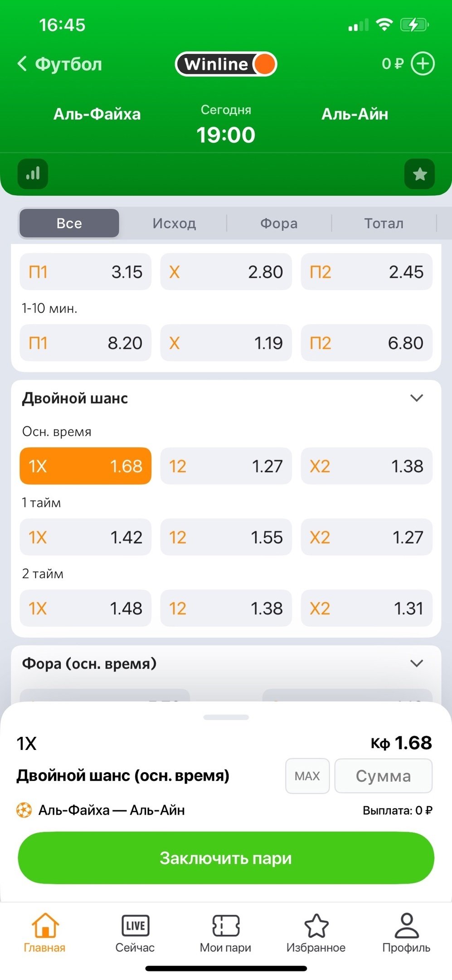Switch to the Исход tab
Viewport: 452px width, 980px height.
[174, 223]
